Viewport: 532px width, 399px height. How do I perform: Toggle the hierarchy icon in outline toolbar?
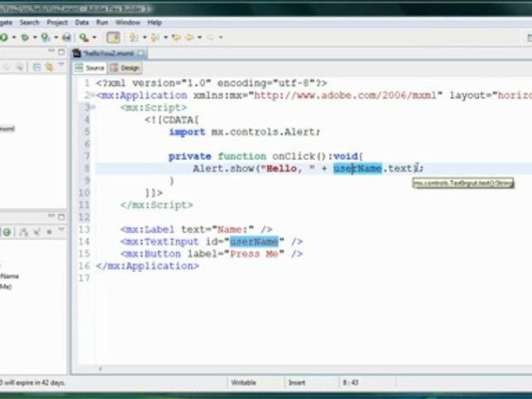[x=23, y=232]
